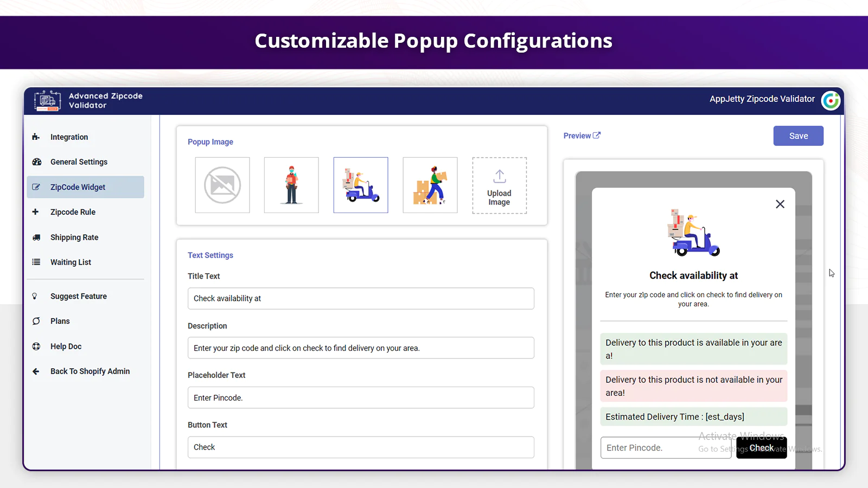Open the AppJetty profile logo icon

click(831, 100)
